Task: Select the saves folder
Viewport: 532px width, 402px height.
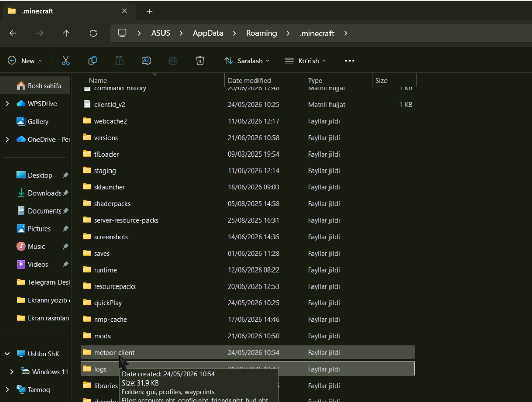Action: [248, 254]
